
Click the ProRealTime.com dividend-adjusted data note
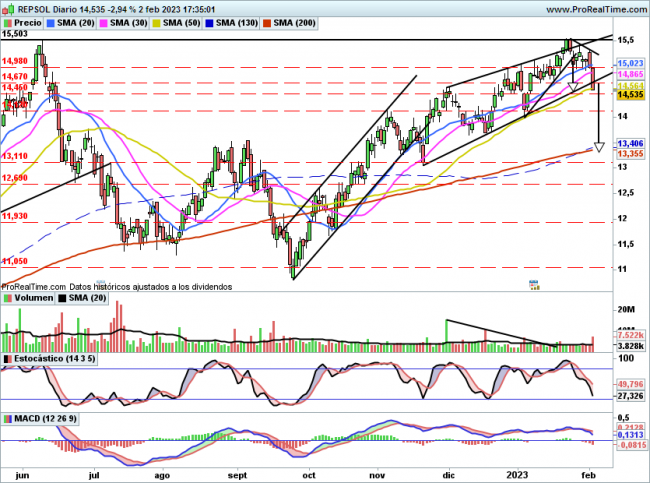tap(117, 286)
